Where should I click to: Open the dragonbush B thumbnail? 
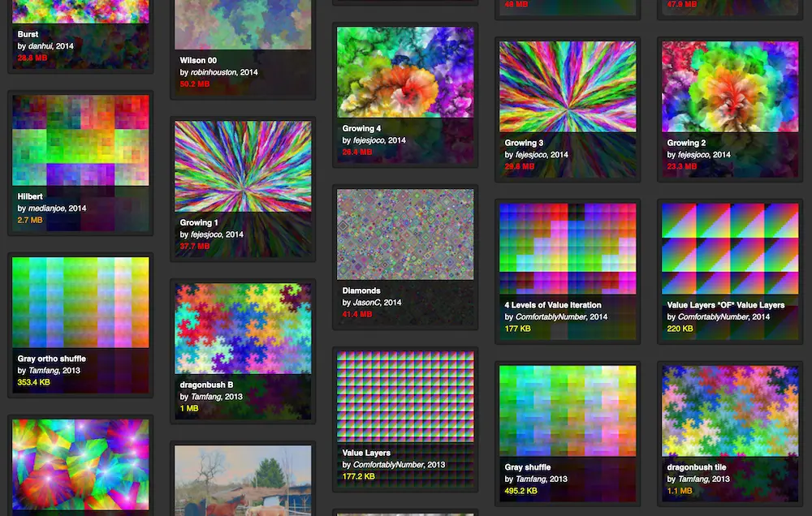[243, 329]
